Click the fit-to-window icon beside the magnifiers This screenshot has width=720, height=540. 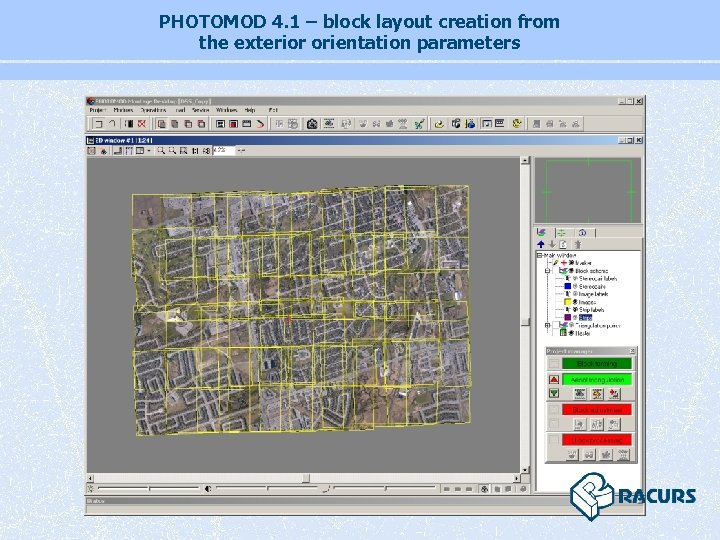[x=184, y=151]
